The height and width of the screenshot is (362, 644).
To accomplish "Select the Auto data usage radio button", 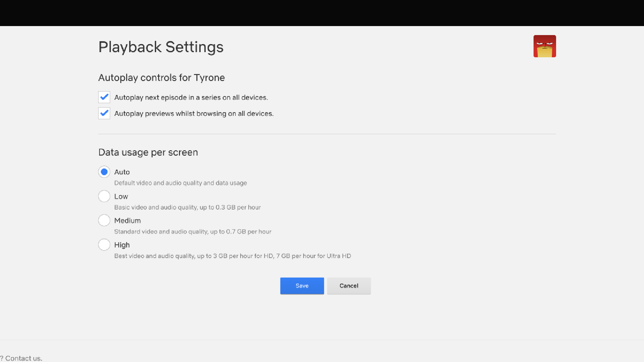I will point(104,172).
